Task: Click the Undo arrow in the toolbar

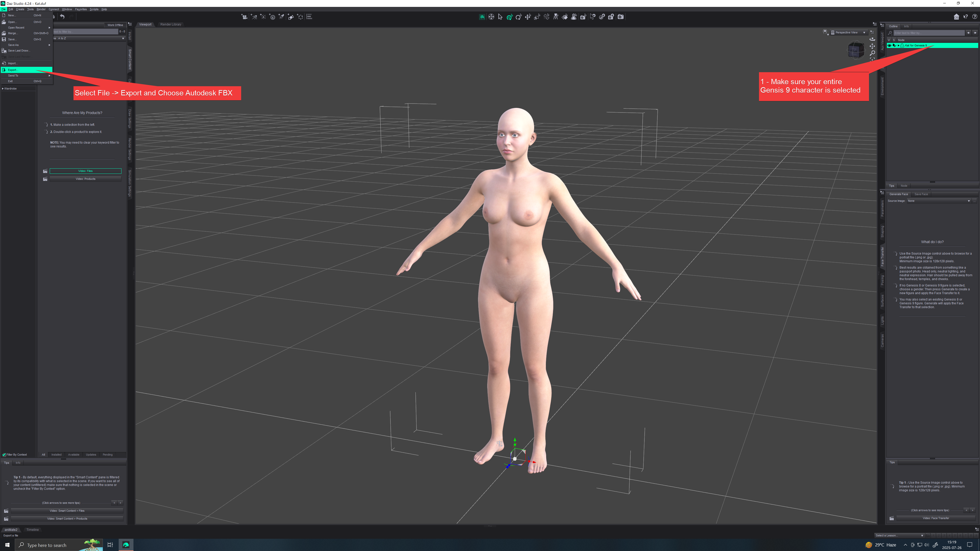Action: [62, 17]
